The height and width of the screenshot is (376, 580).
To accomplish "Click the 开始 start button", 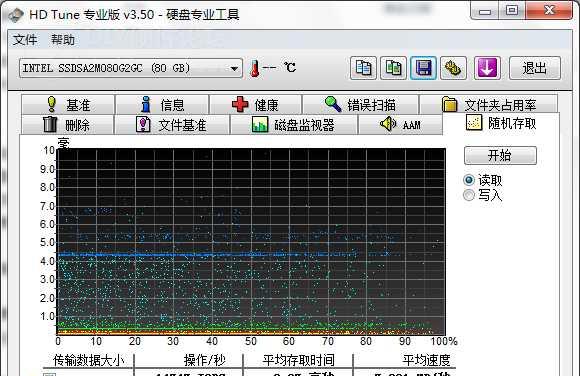I will click(x=500, y=155).
